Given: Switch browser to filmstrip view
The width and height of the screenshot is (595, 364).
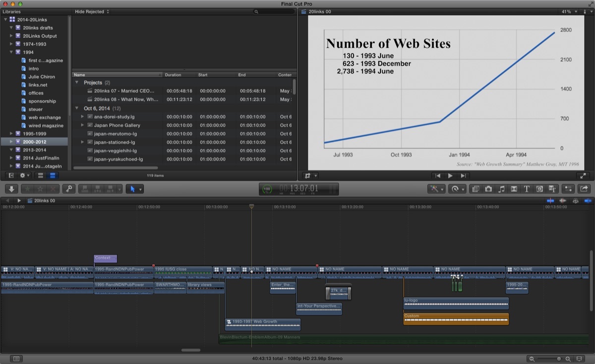Looking at the screenshot, I should coord(41,176).
